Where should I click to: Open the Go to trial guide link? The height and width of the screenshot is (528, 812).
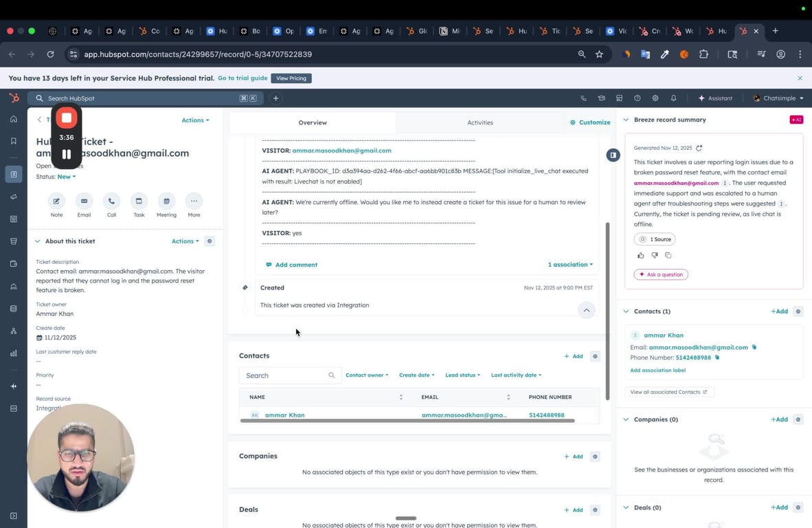point(243,78)
